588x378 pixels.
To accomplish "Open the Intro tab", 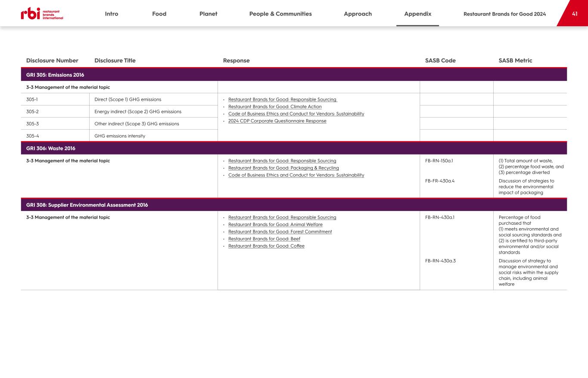I will point(111,14).
